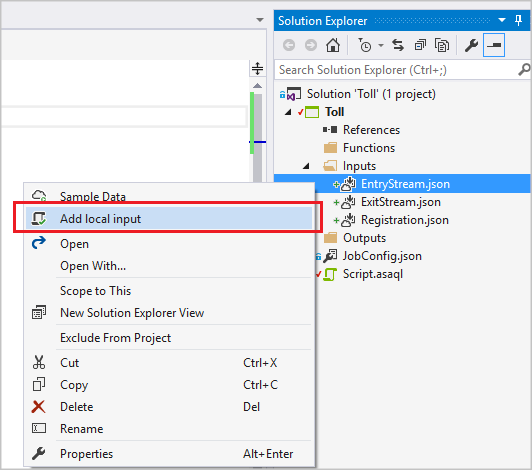Screen dimensions: 532x470
Task: Choose Properties from the context menu
Action: pyautogui.click(x=169, y=454)
